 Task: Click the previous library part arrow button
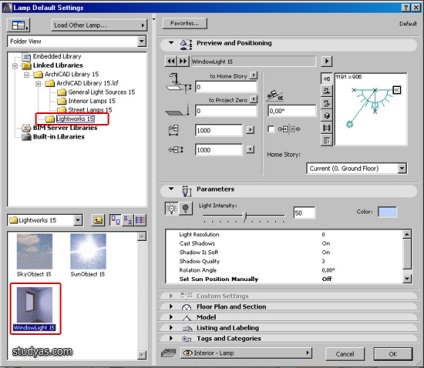pyautogui.click(x=171, y=61)
